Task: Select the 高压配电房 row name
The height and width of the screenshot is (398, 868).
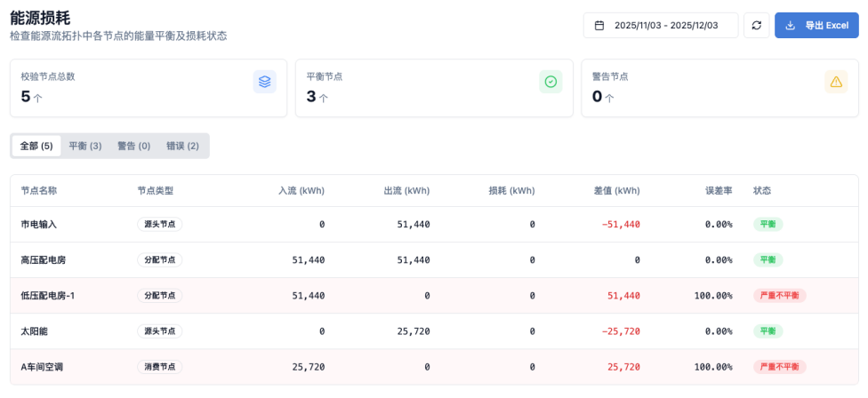Action: tap(44, 259)
